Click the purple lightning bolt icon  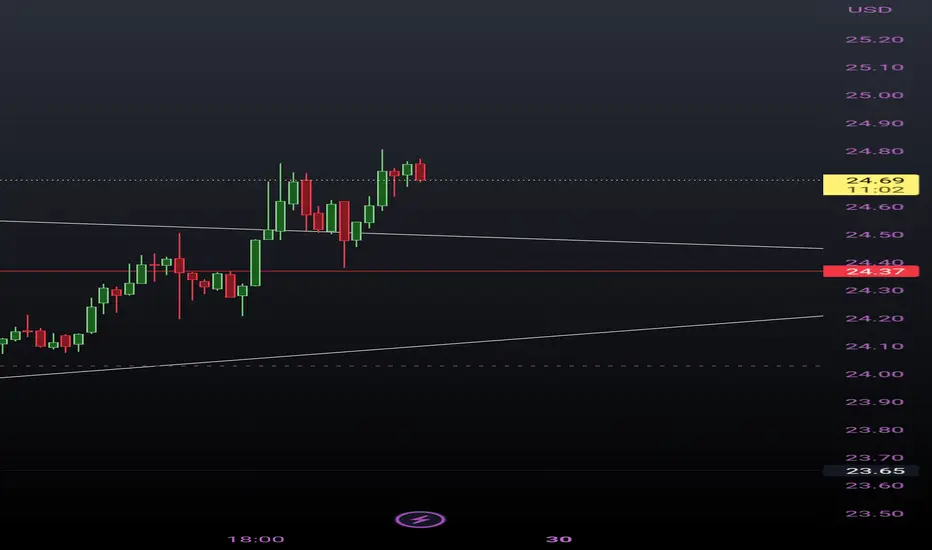click(420, 520)
